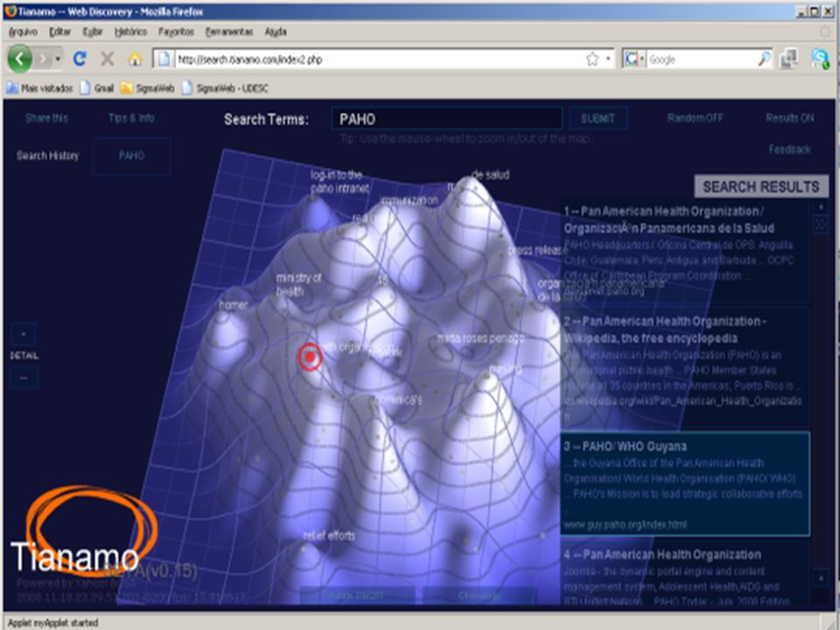Click the SEARCH RESULTS header

761,186
